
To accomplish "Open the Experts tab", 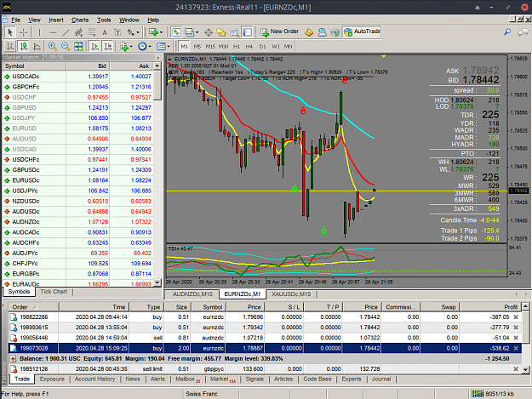I will point(352,379).
